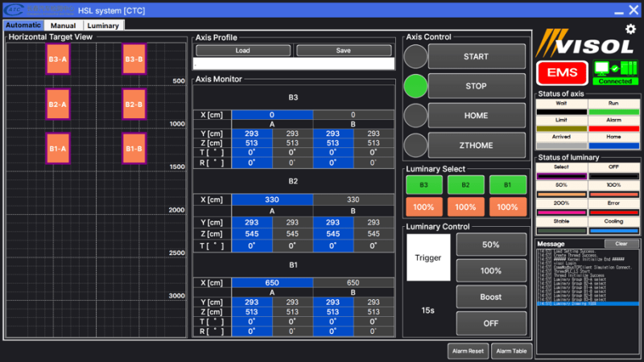Click the red EMS emergency button
The image size is (644, 362).
click(562, 72)
